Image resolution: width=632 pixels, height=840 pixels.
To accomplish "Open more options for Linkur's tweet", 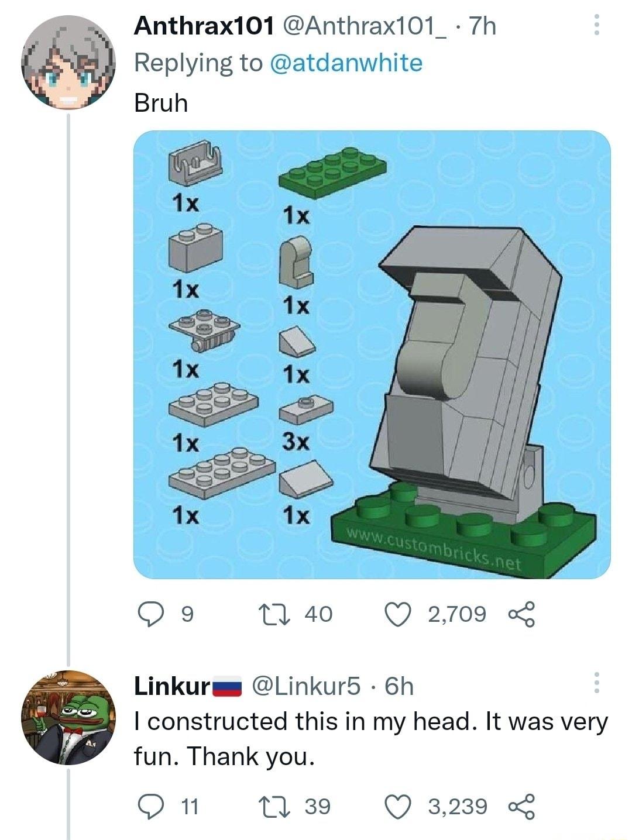I will [x=596, y=683].
